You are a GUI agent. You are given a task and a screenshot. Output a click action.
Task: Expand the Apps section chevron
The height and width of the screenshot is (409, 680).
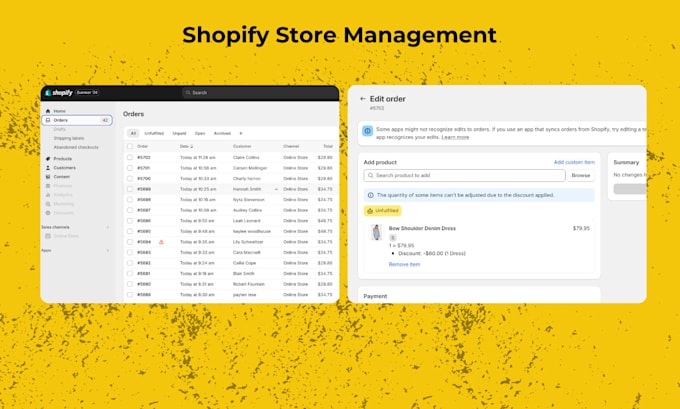click(x=108, y=250)
